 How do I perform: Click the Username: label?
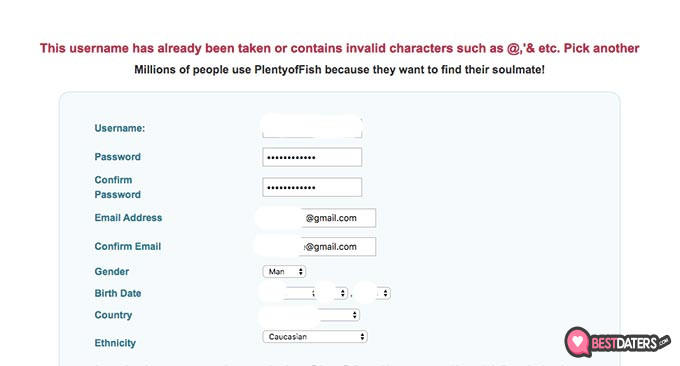(x=120, y=128)
